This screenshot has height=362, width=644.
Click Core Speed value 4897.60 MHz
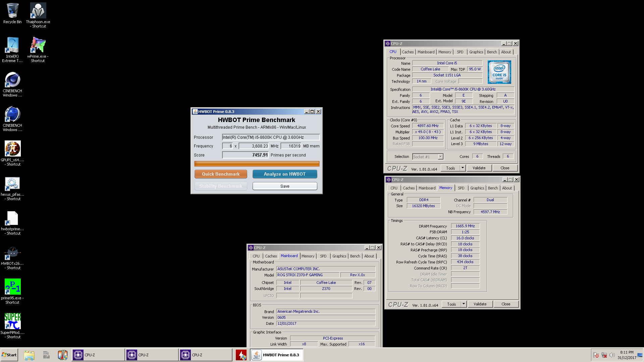coord(428,126)
